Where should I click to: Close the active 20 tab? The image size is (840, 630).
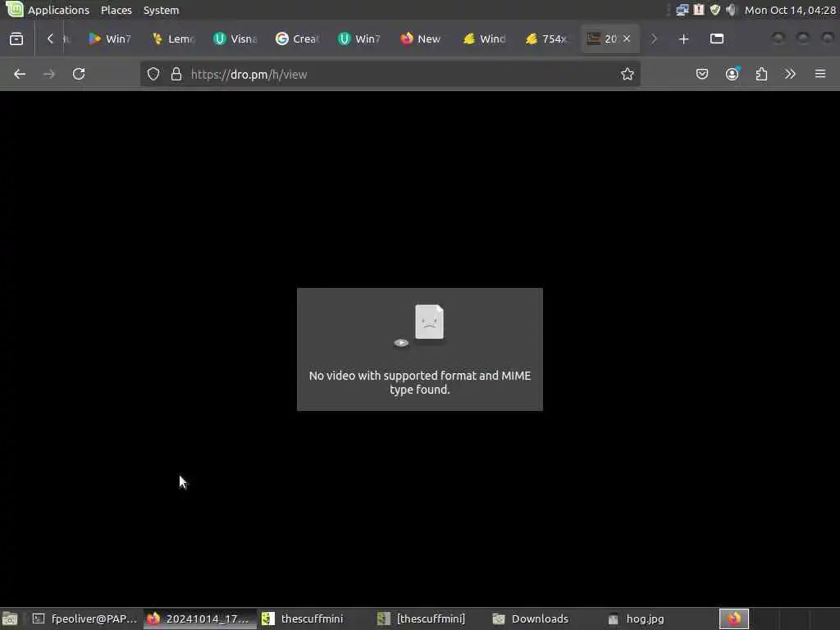(x=627, y=39)
